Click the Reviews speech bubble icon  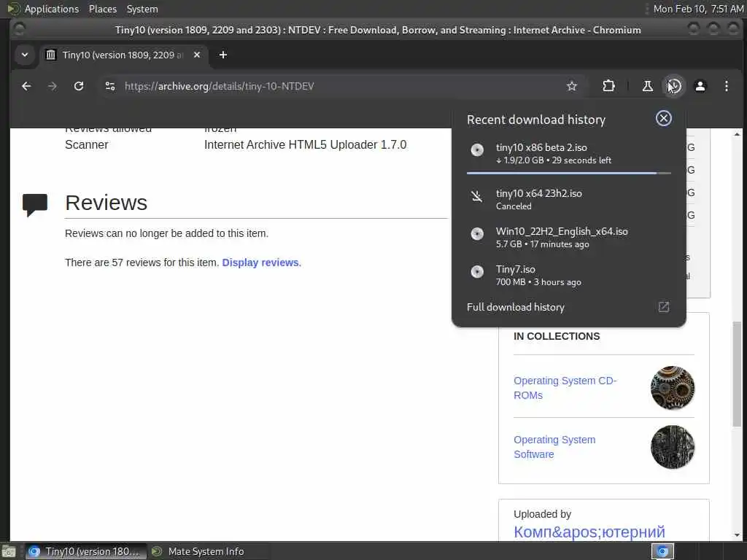pyautogui.click(x=35, y=205)
